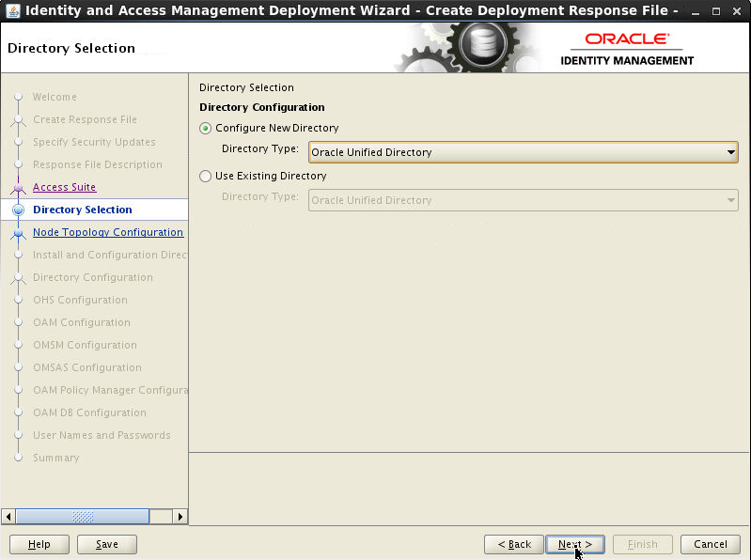Click the Specify Security Updates step text

point(94,142)
